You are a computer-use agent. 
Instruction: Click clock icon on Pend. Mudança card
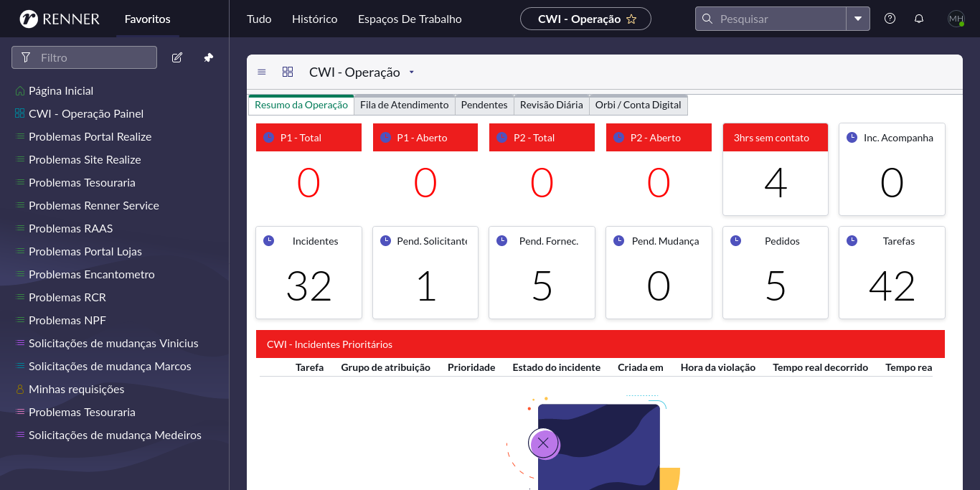619,240
